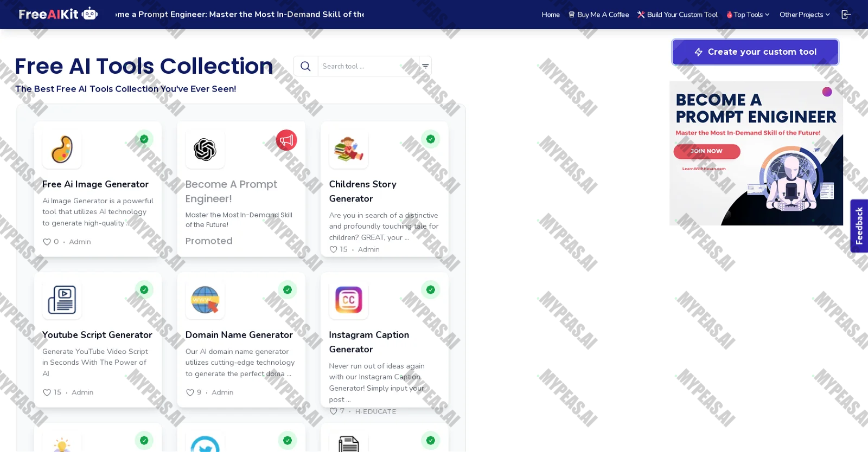Click Create your custom tool button

coord(755,52)
